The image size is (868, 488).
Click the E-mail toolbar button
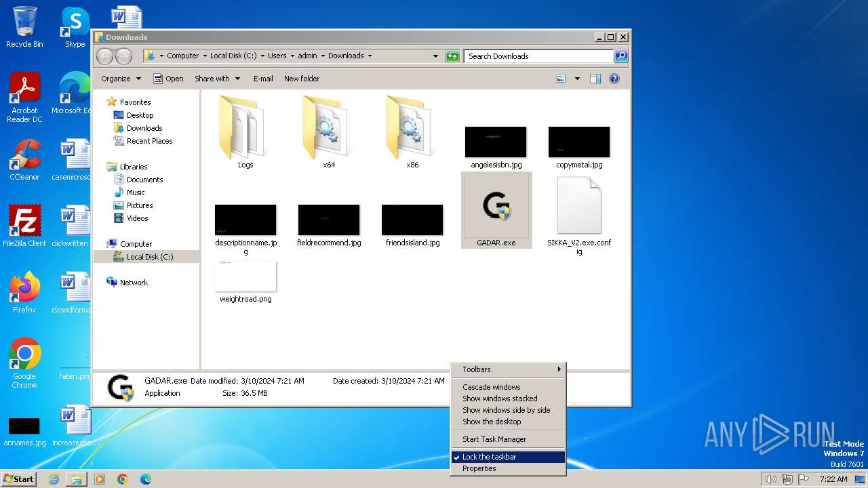pos(263,79)
